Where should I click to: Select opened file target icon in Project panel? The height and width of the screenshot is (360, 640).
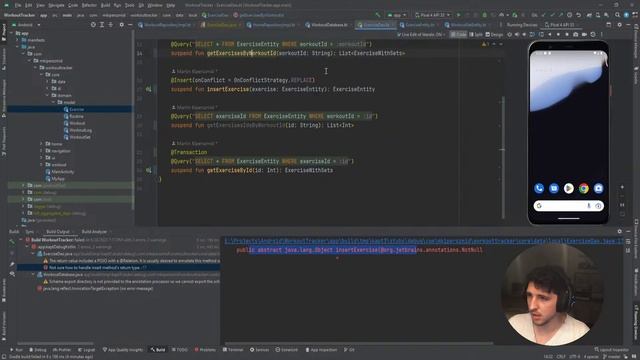tap(93, 25)
